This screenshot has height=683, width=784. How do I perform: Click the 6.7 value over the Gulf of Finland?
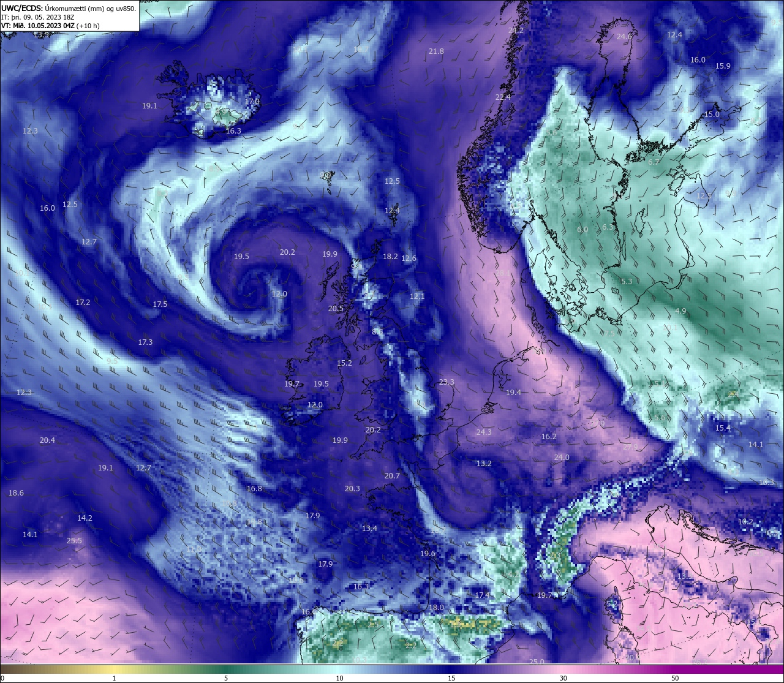(x=654, y=162)
